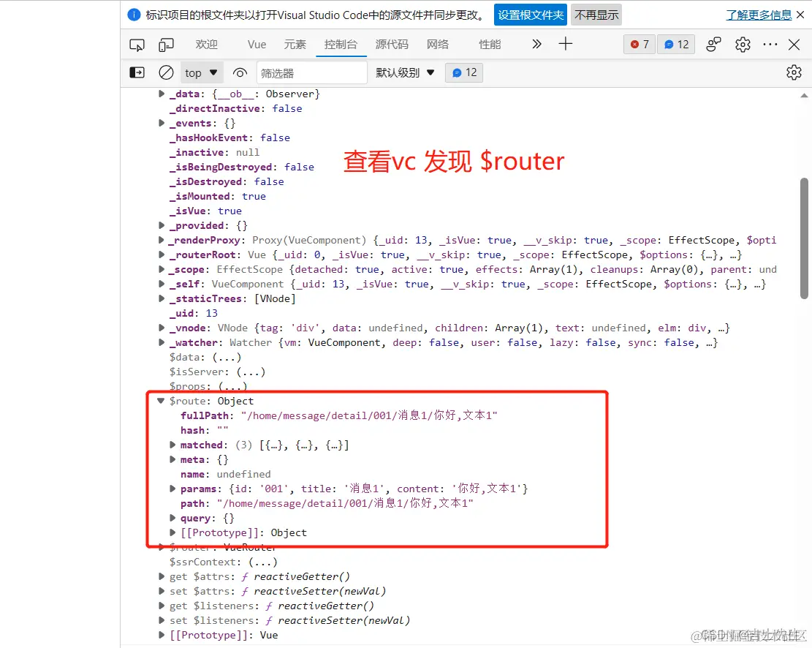Expand the meta object in $route

[x=173, y=459]
